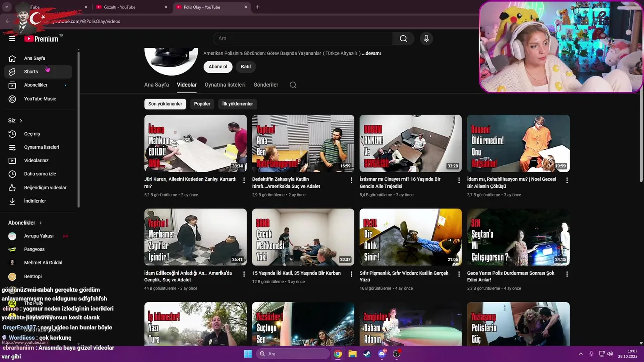Open File Explorer from the taskbar
Viewport: 644px width, 362px height.
coord(352,354)
